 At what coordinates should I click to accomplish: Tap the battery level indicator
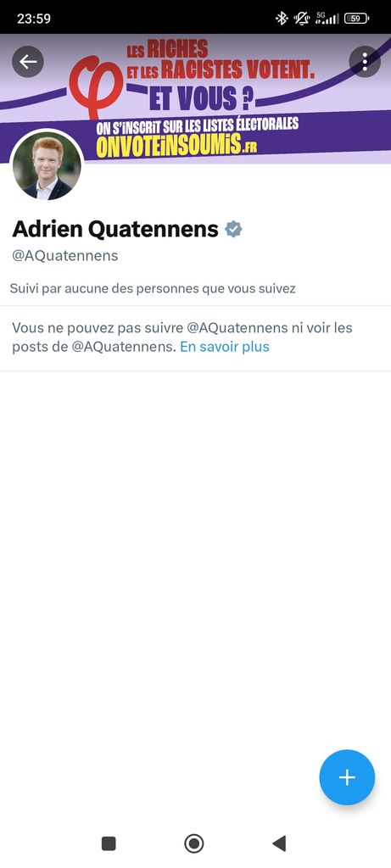click(357, 19)
